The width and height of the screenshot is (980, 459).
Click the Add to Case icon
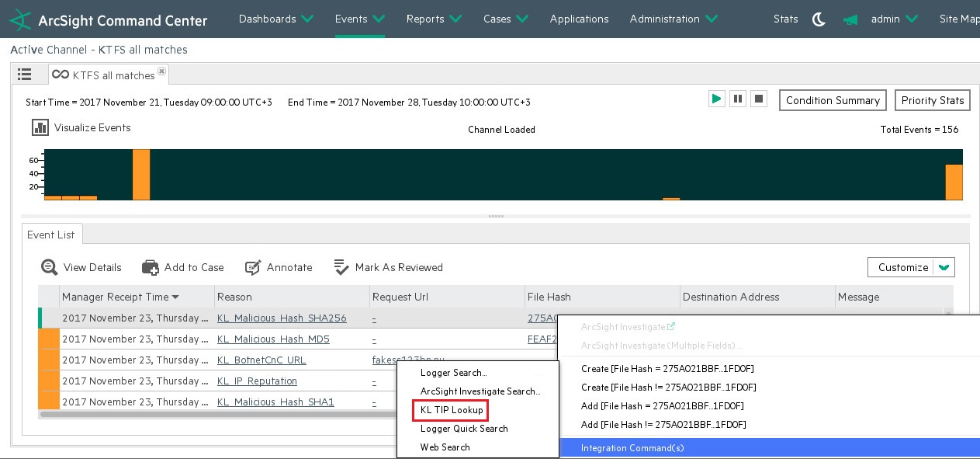pyautogui.click(x=151, y=267)
